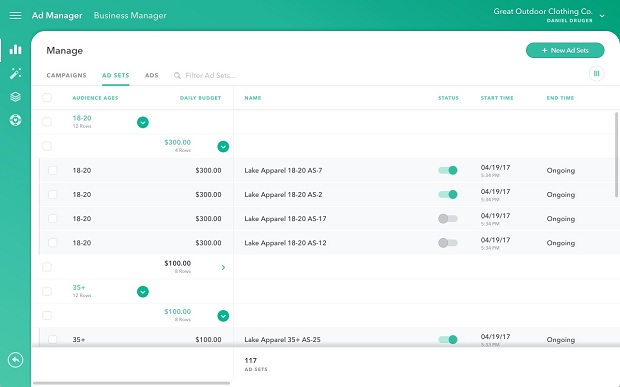The image size is (620, 387).
Task: Open the hamburger menu
Action: click(x=15, y=15)
